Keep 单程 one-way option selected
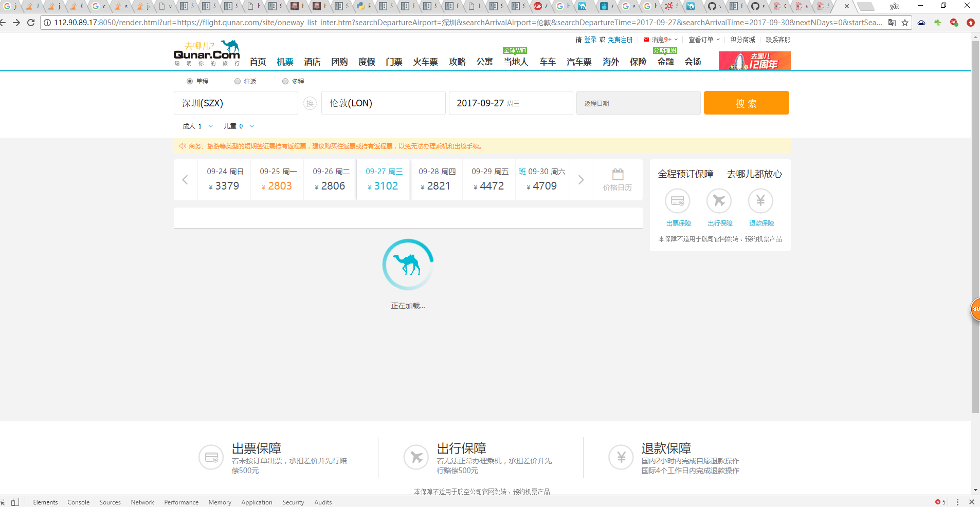This screenshot has width=980, height=507. [190, 81]
